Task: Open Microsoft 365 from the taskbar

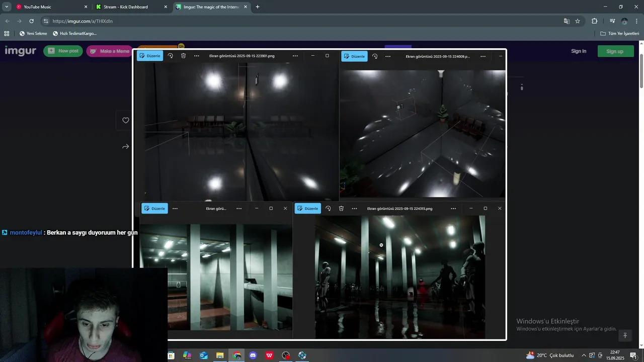Action: point(187,355)
